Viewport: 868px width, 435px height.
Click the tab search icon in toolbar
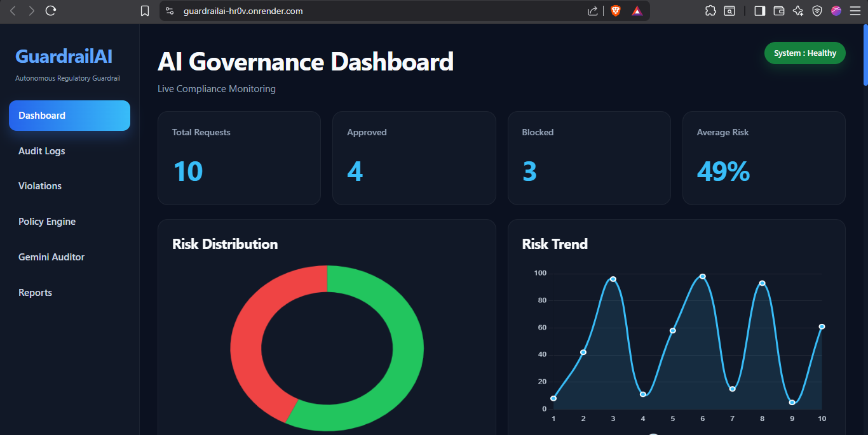[729, 11]
